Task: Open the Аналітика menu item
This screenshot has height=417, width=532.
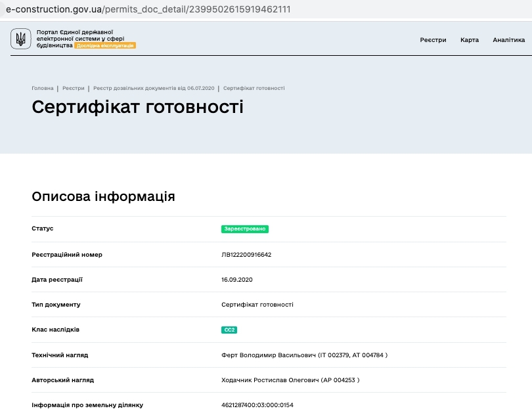Action: 508,40
